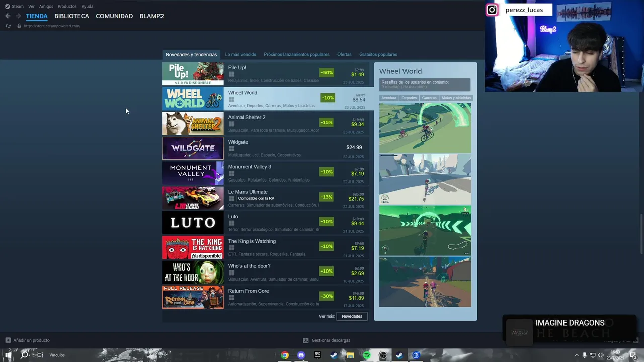644x362 pixels.
Task: Show hidden system tray icons
Action: tap(576, 355)
